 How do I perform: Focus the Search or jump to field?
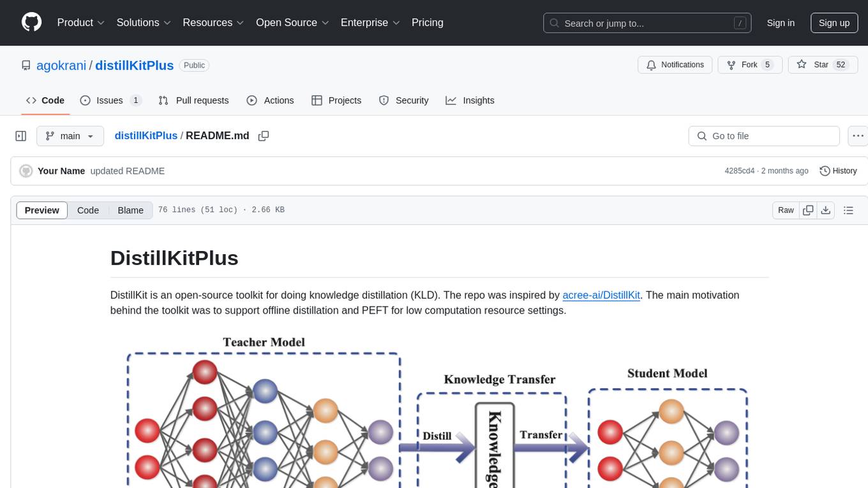[647, 23]
